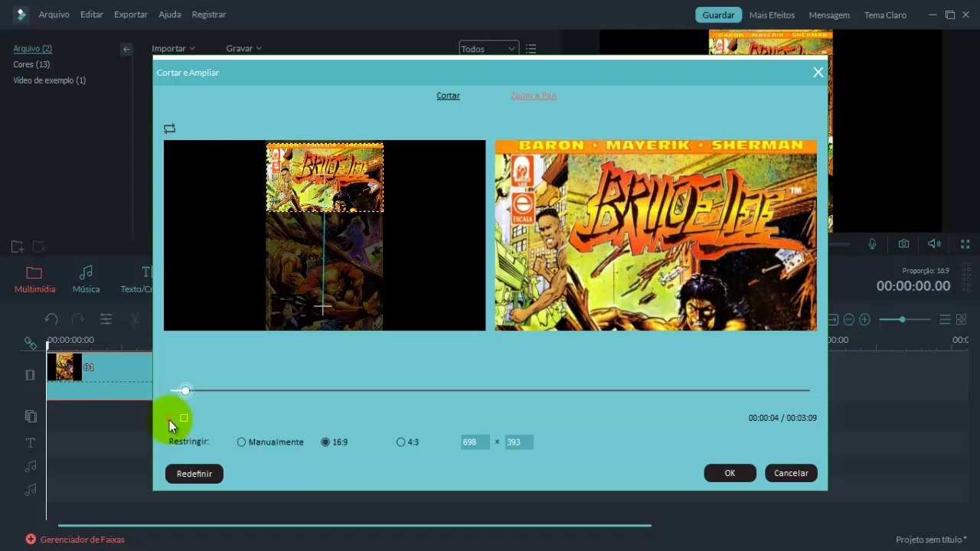Switch timeline to list layout icon

pyautogui.click(x=945, y=319)
